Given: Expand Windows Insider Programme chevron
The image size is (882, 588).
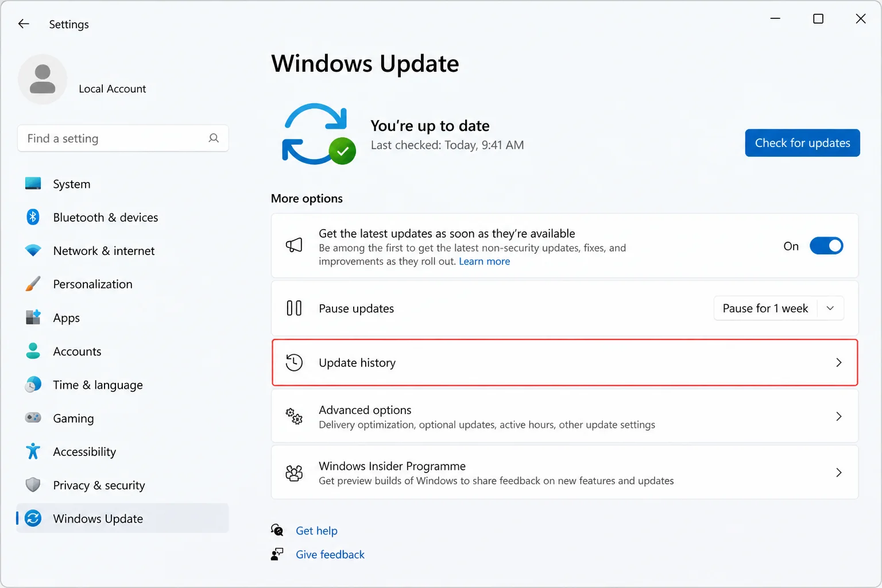Looking at the screenshot, I should click(839, 473).
